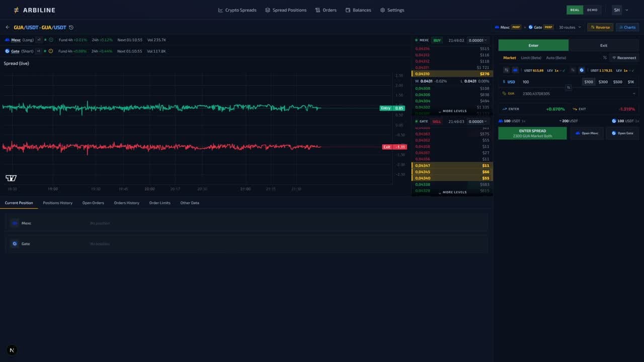Click the Arbiline logo icon

(16, 10)
